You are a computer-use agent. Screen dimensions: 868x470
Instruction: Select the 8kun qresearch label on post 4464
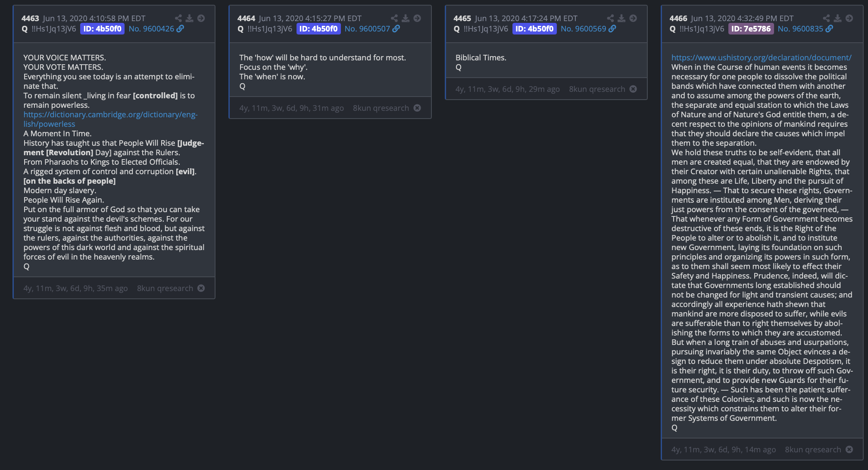coord(381,108)
